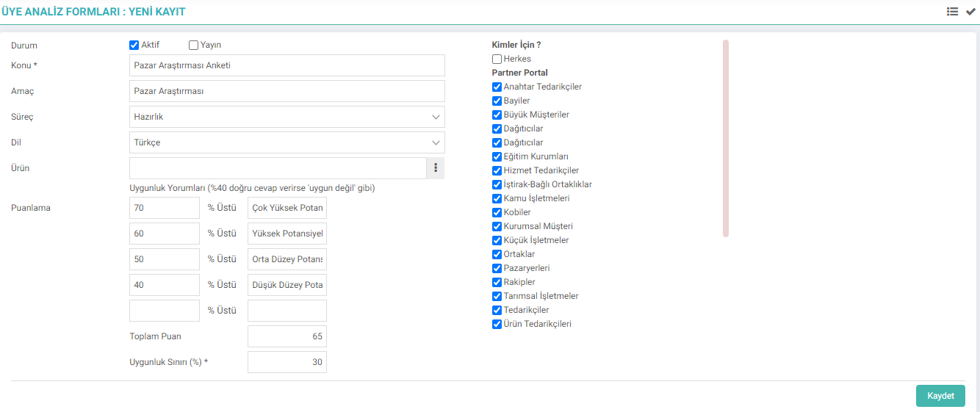Click the Partner Portal heading
The width and height of the screenshot is (980, 412).
tap(520, 73)
